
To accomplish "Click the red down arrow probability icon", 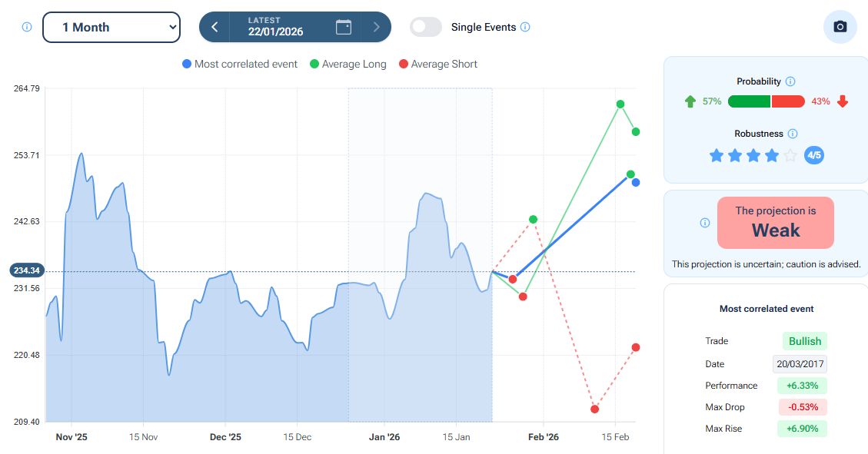I will point(843,101).
